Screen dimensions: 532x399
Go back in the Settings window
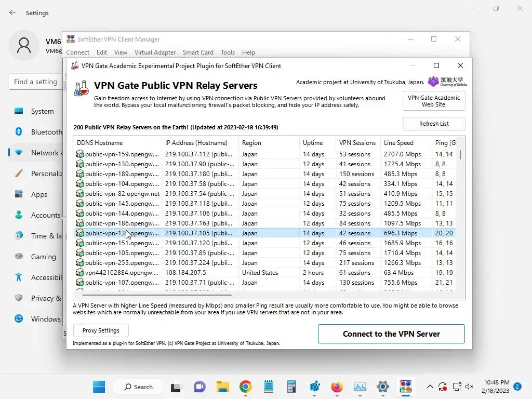click(12, 12)
